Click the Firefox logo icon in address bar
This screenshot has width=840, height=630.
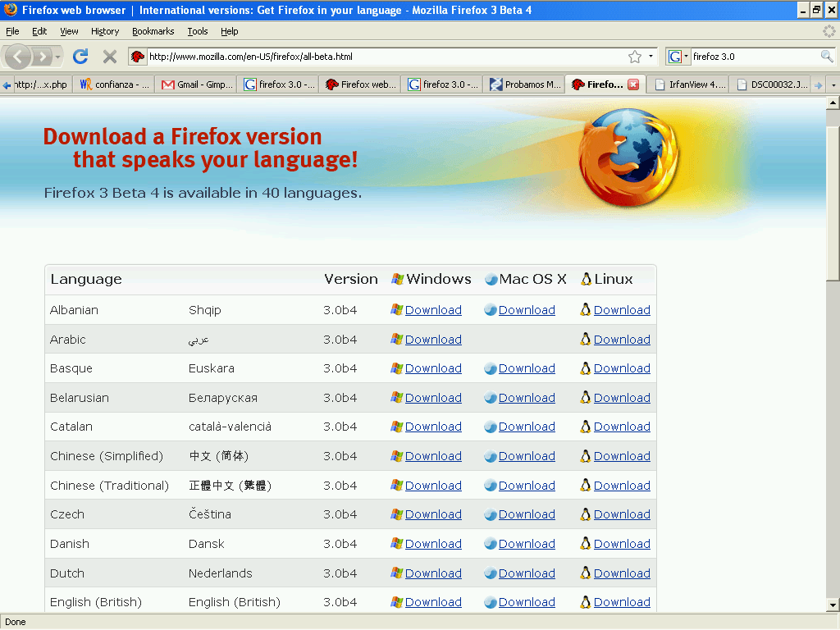point(136,57)
